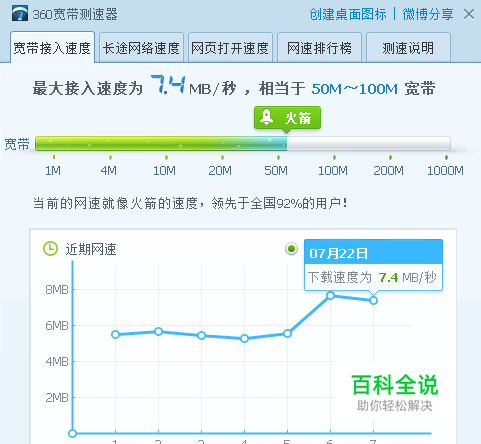The image size is (481, 444).
Task: Open 创建桌面图标 link
Action: tap(348, 14)
